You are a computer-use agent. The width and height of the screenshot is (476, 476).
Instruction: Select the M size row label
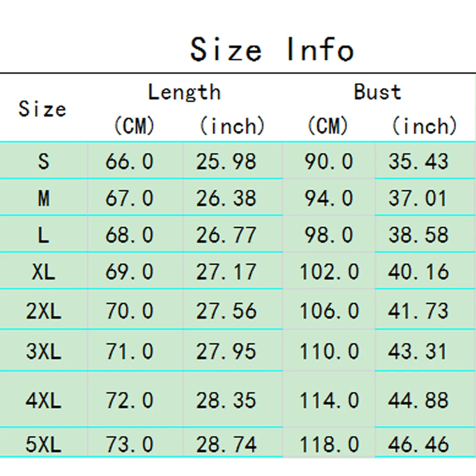click(x=43, y=198)
